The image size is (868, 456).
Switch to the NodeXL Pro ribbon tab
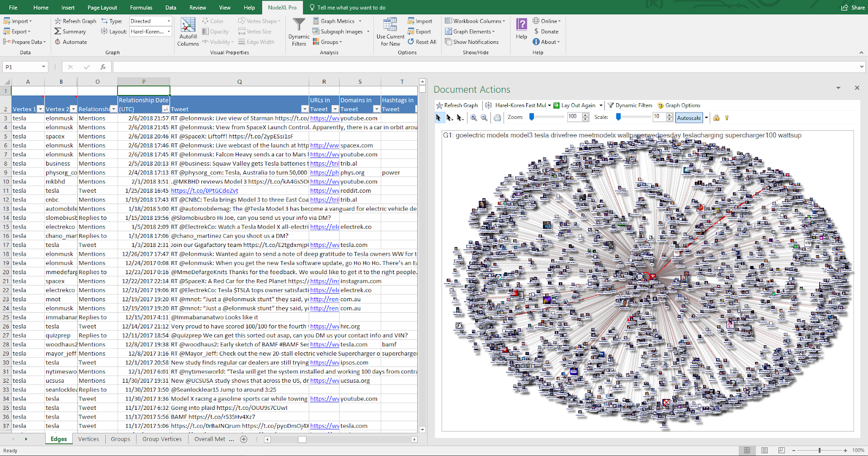point(282,8)
